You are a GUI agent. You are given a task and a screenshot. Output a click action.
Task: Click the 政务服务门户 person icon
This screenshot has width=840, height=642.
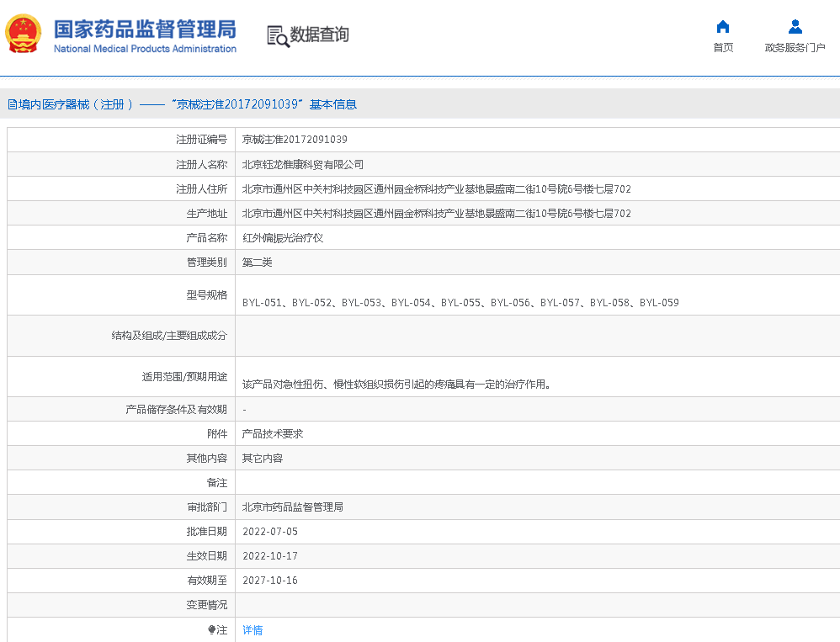click(795, 26)
